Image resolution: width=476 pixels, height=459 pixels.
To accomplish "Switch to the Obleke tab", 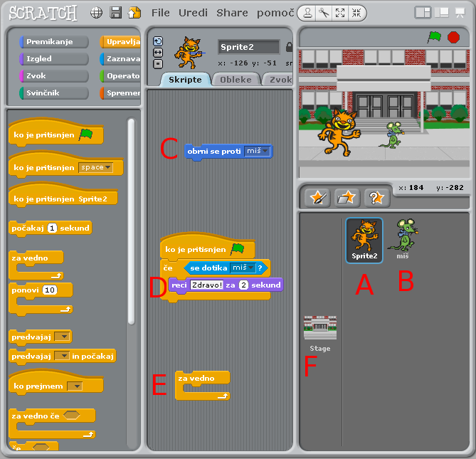I will click(x=236, y=80).
